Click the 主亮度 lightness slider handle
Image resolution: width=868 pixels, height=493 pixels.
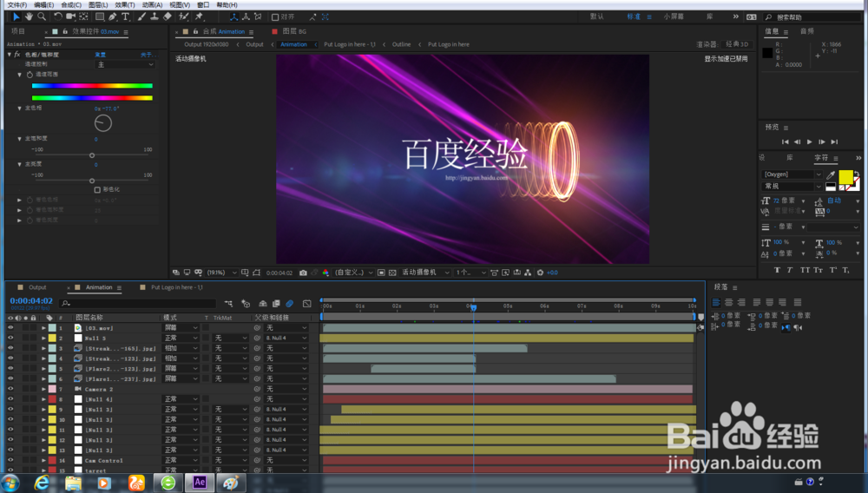(92, 181)
